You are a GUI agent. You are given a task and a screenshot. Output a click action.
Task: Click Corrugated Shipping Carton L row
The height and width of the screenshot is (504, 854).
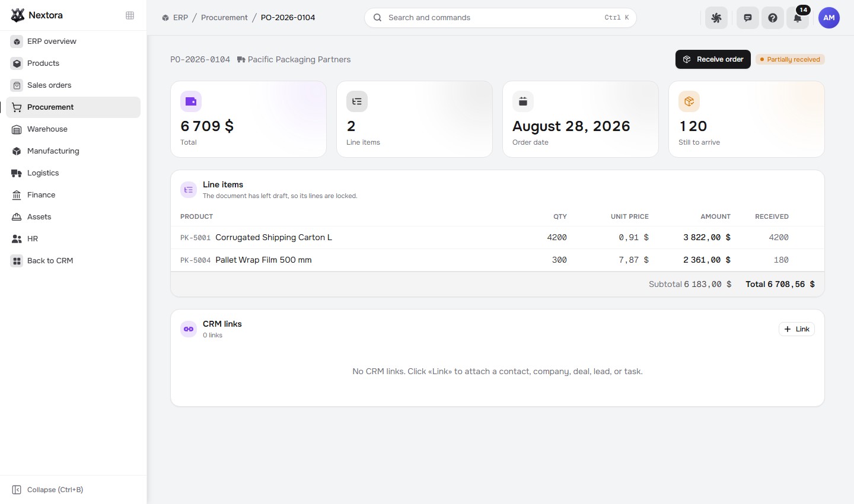point(497,237)
